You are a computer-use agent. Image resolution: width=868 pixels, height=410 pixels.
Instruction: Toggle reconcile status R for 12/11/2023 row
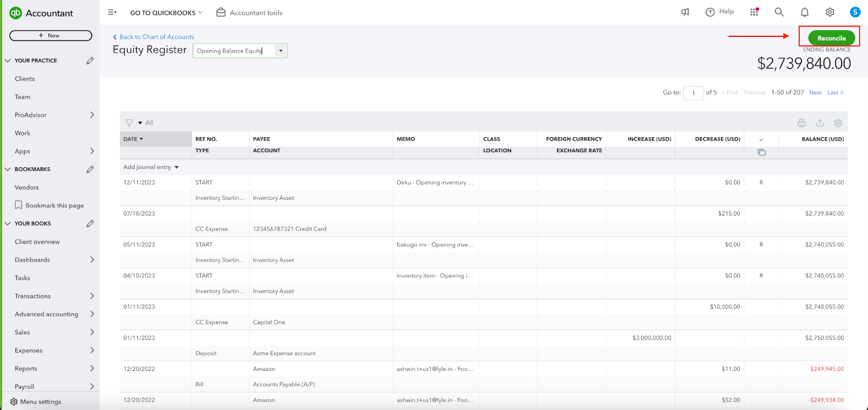[x=761, y=182]
